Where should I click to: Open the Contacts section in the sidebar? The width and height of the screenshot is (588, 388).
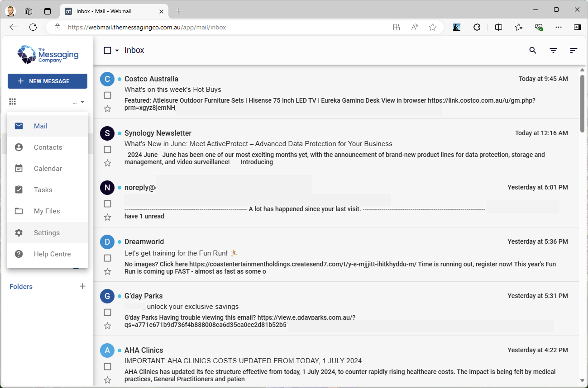pos(48,147)
